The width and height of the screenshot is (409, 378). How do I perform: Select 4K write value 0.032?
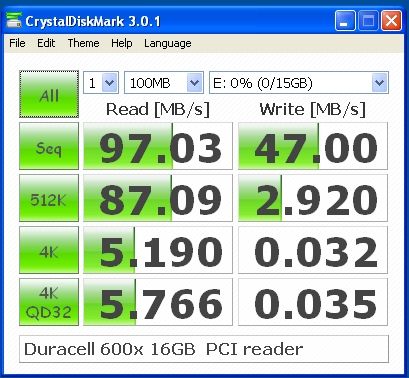coord(313,250)
